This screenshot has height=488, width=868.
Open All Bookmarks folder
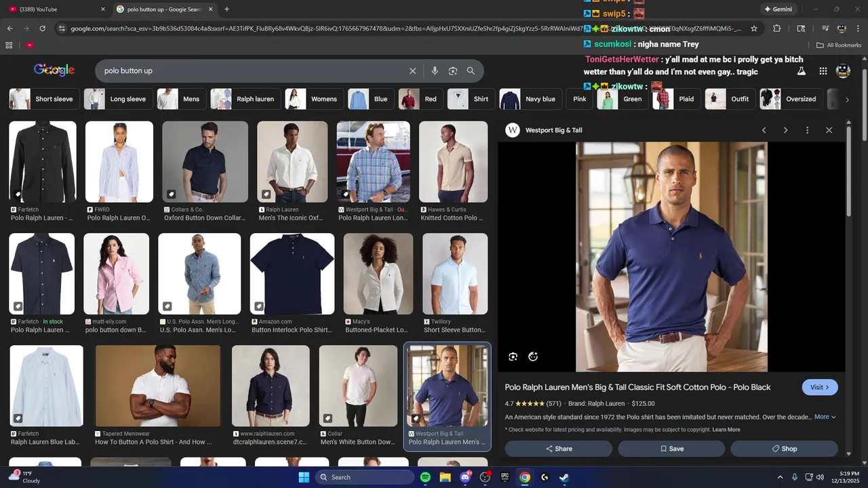coord(839,45)
